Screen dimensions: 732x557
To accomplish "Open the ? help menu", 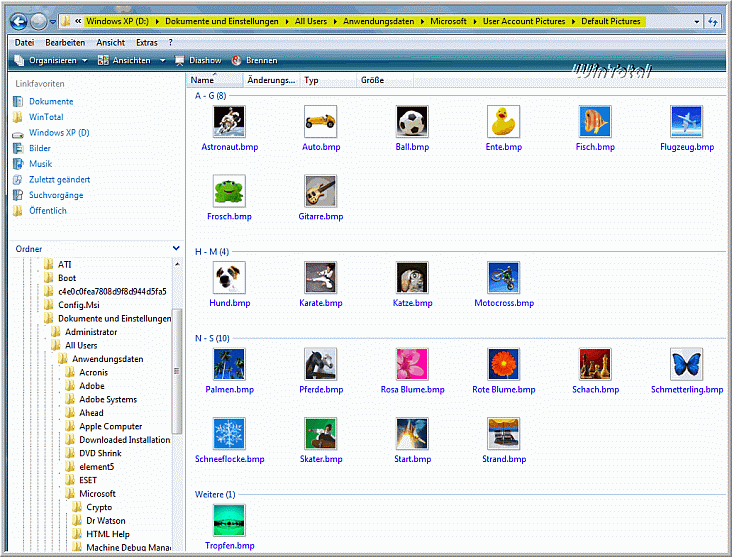I will (171, 42).
